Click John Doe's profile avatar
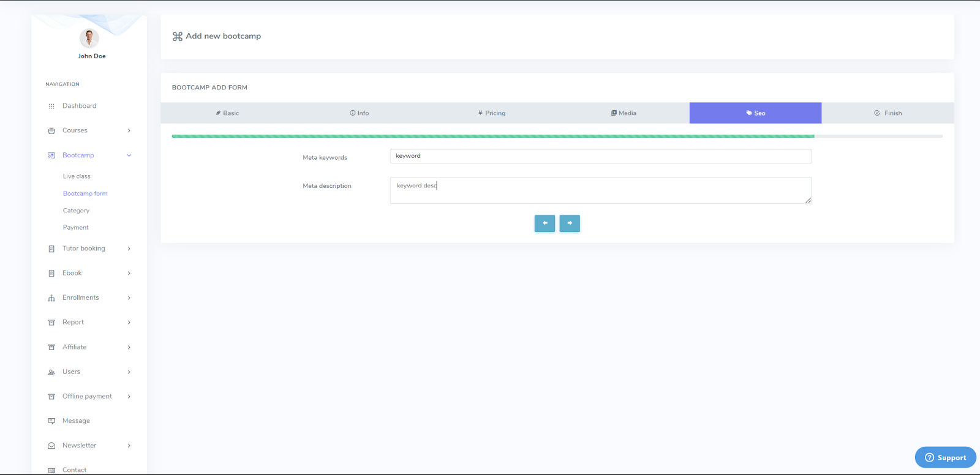 (x=89, y=38)
